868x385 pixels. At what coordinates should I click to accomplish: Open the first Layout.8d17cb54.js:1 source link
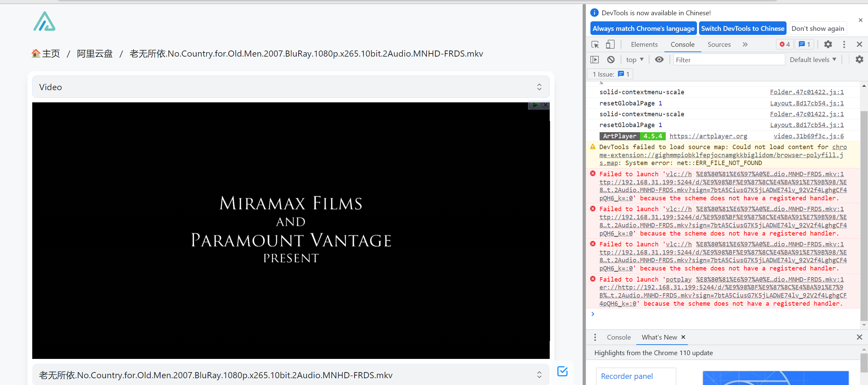pos(807,103)
